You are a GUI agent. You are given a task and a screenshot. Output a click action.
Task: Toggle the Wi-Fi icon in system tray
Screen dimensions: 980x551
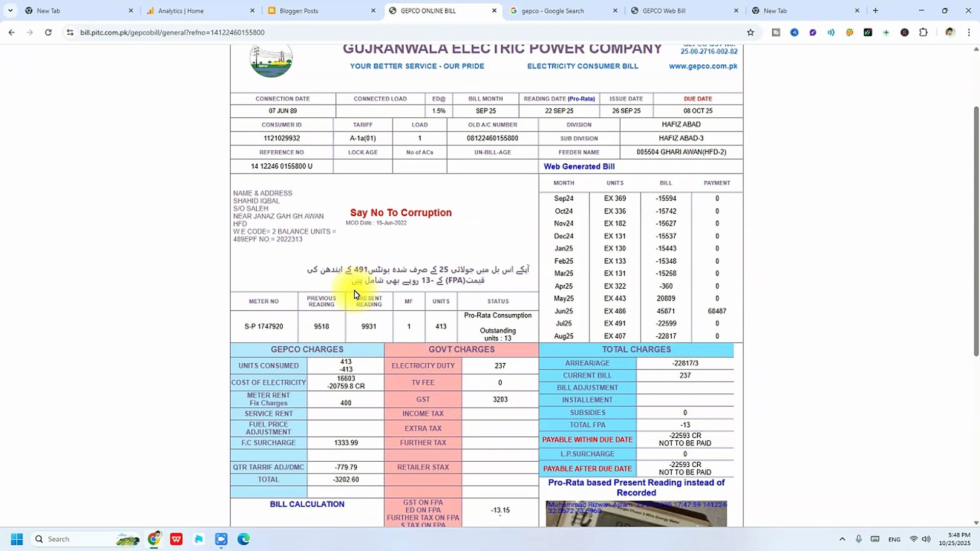pos(914,539)
